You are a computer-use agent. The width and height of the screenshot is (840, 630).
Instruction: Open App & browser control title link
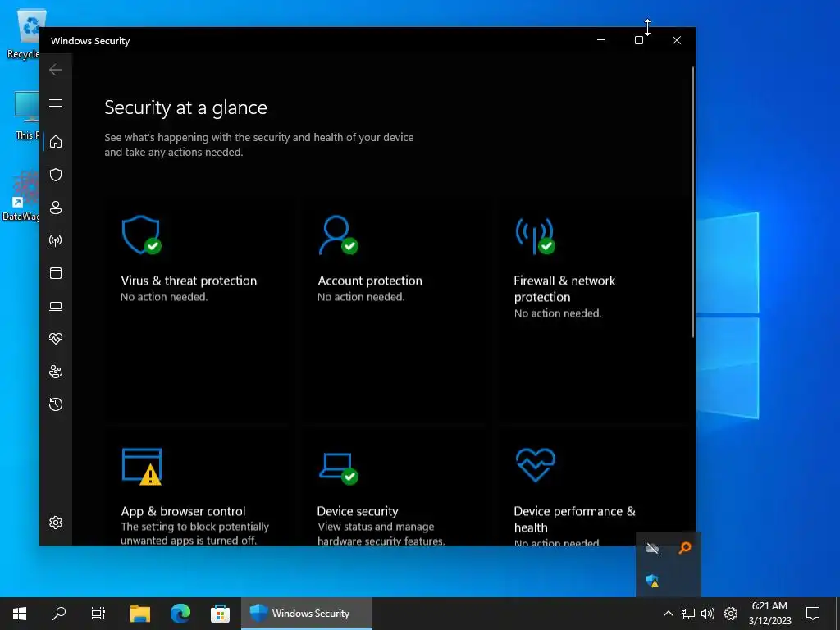coord(183,511)
